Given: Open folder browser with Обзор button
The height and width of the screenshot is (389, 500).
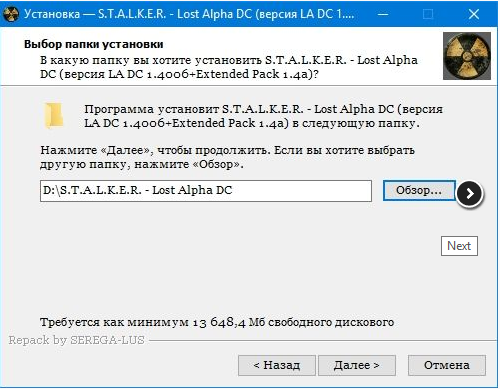Looking at the screenshot, I should [x=419, y=190].
